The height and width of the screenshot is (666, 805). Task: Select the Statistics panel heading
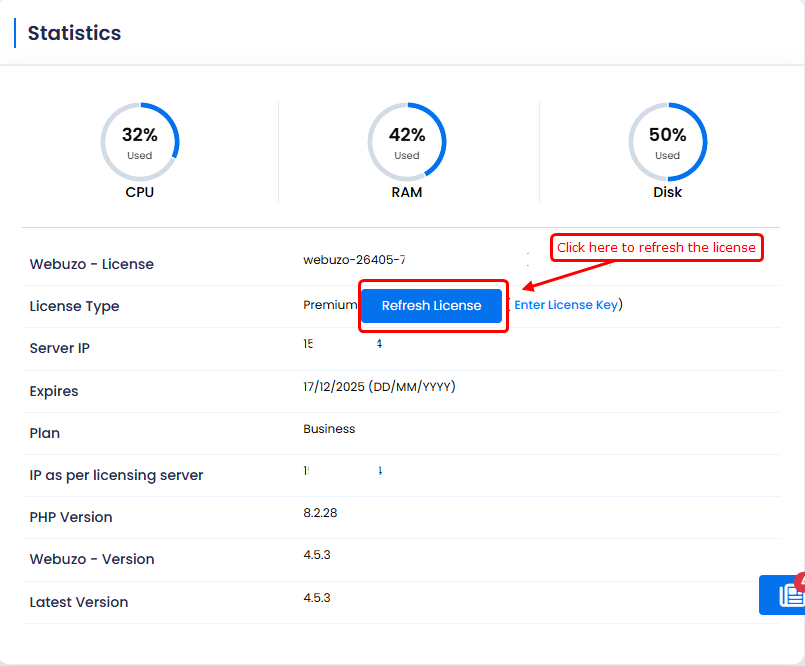point(74,33)
